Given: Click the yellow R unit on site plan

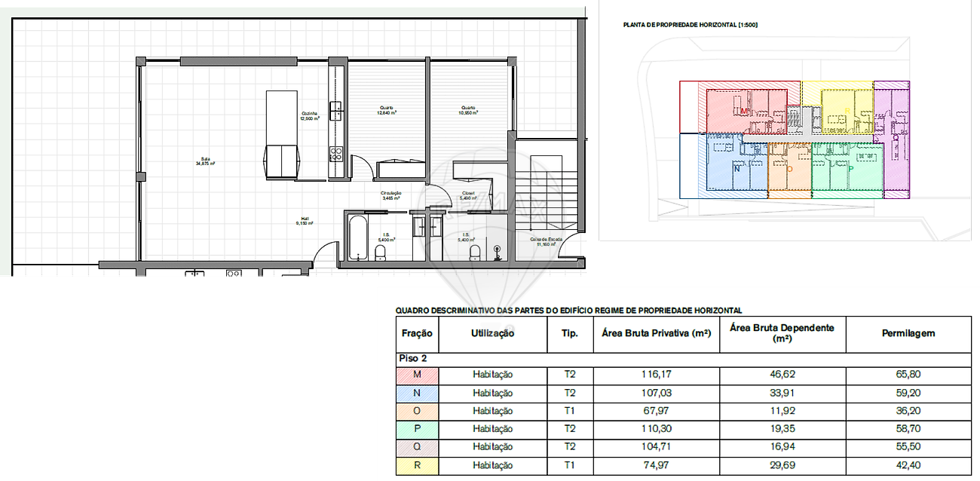Looking at the screenshot, I should (846, 109).
